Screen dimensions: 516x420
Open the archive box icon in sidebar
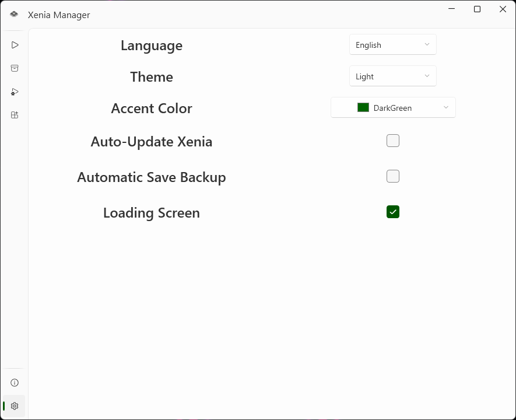pos(15,68)
